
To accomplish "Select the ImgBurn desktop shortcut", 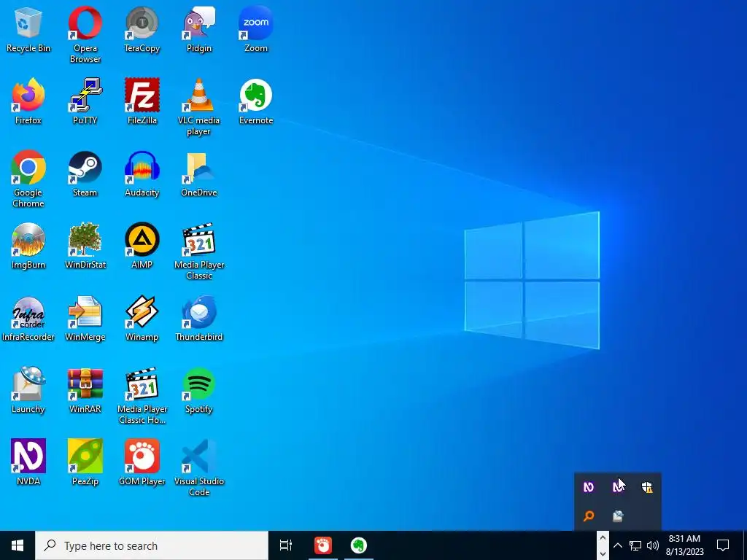I will [28, 246].
